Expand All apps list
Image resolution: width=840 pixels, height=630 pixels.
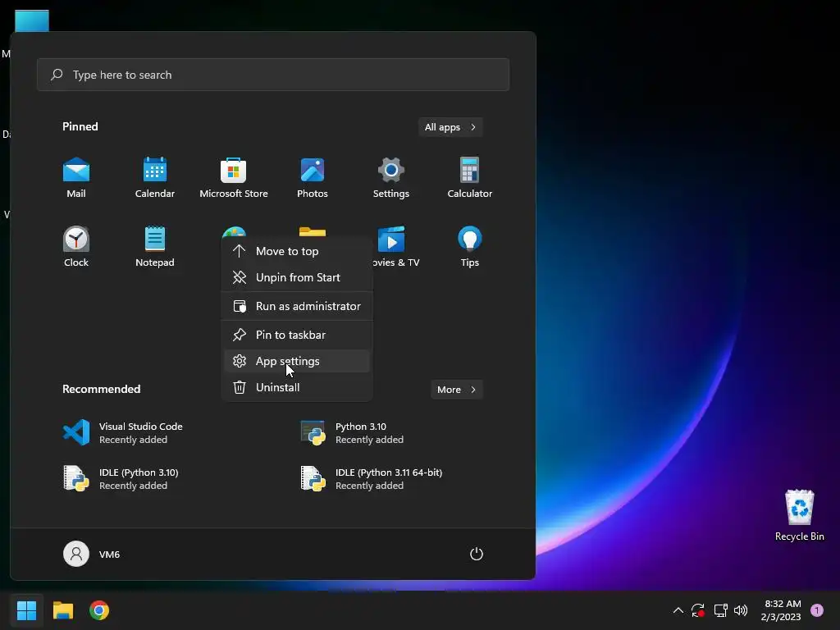pyautogui.click(x=450, y=127)
